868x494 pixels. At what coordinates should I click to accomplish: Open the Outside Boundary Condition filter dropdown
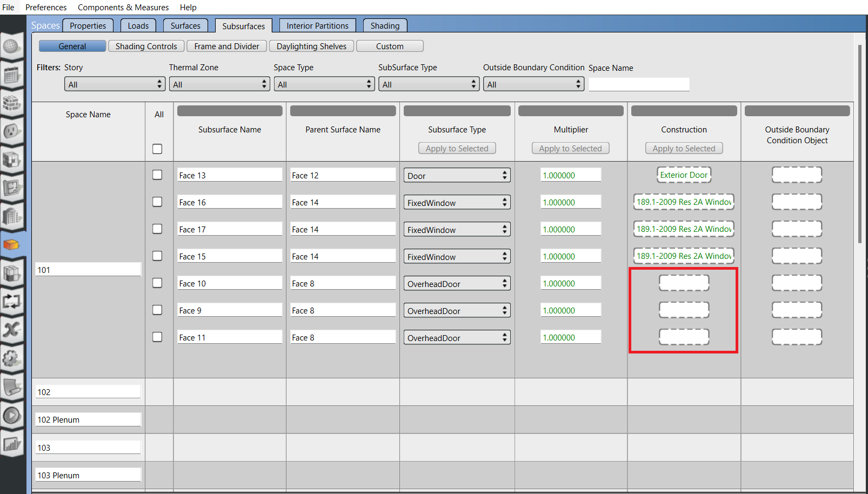tap(534, 84)
